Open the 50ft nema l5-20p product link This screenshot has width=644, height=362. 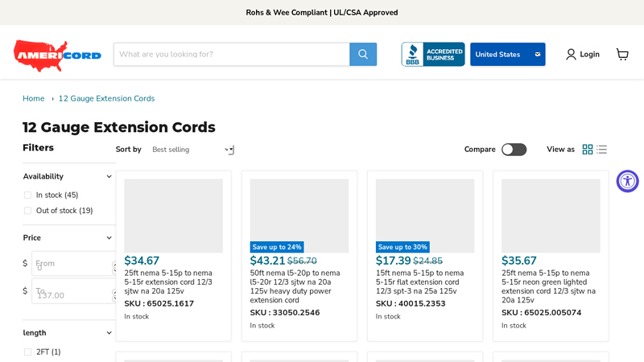(295, 286)
